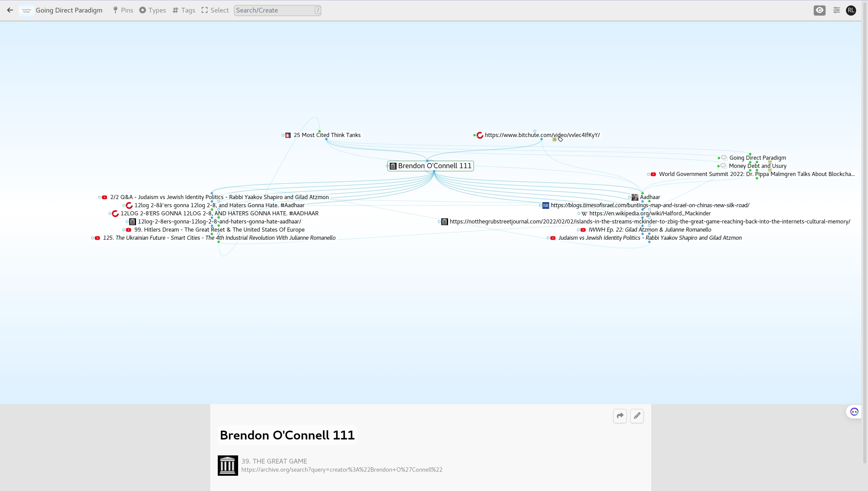Expand connector circle left of notthegrubstreetjournal node

[439, 222]
